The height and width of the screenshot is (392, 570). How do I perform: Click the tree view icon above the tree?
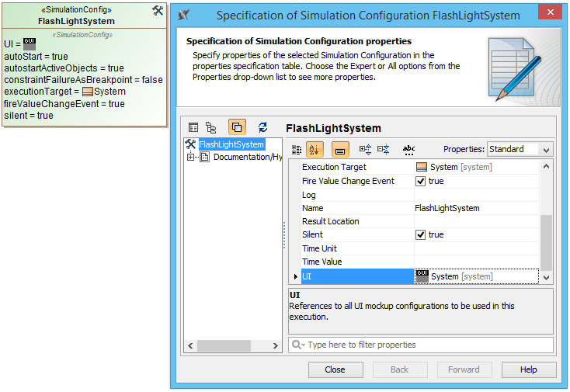click(x=211, y=127)
